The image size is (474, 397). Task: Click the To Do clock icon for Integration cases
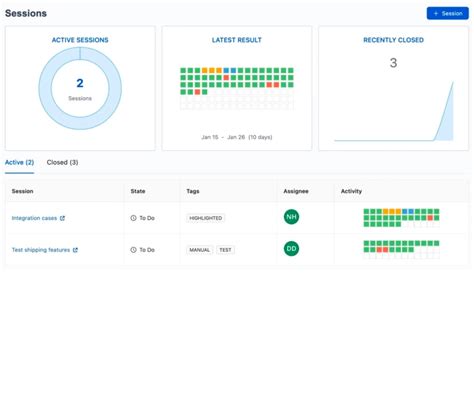tap(133, 218)
